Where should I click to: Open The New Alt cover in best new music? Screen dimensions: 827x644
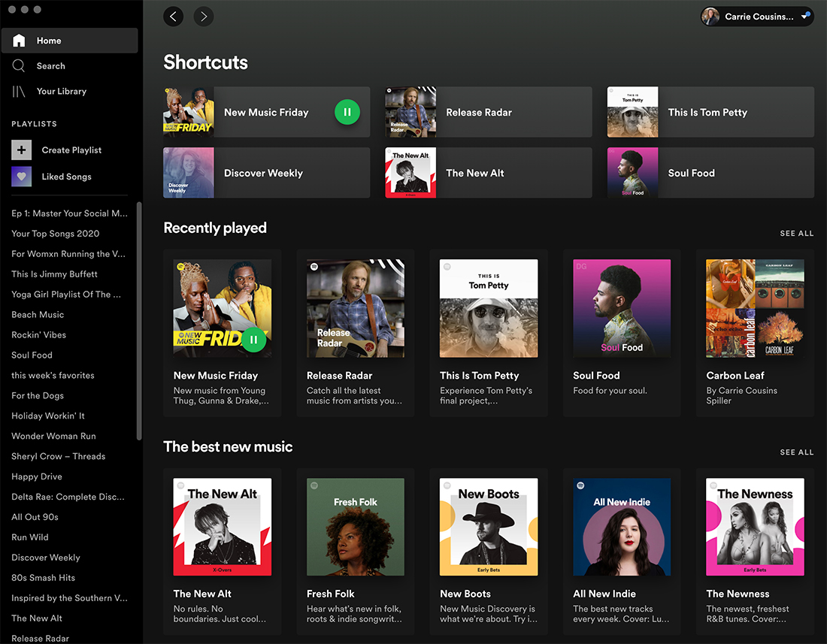pos(223,527)
